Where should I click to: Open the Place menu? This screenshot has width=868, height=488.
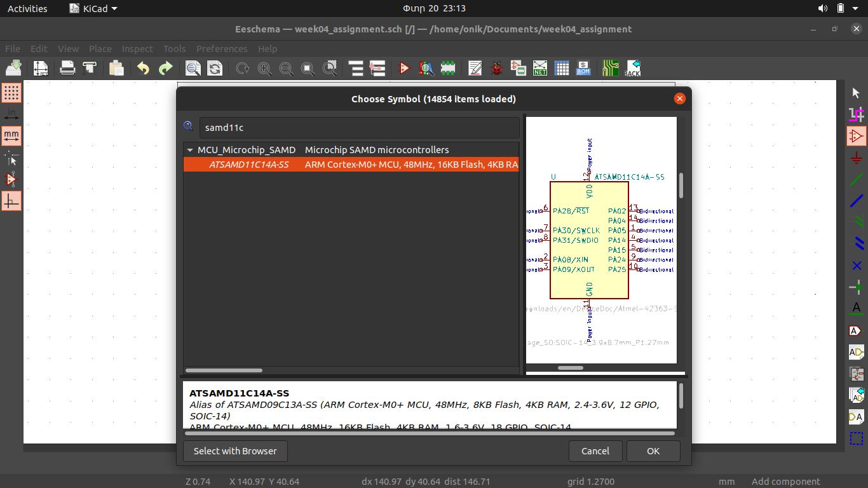[100, 48]
